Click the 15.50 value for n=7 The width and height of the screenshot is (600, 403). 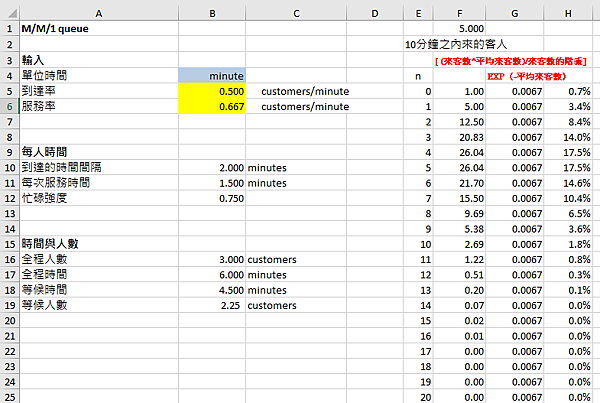[471, 199]
